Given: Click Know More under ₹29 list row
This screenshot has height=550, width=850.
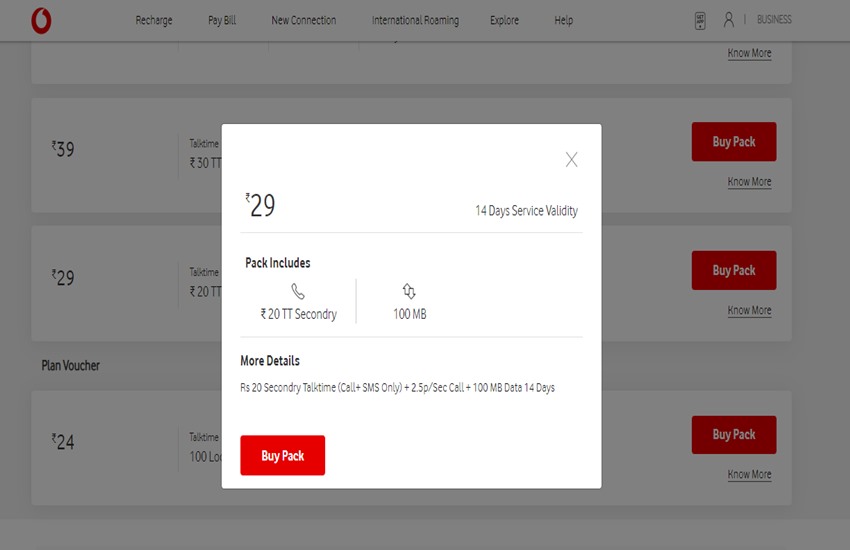Looking at the screenshot, I should [749, 310].
